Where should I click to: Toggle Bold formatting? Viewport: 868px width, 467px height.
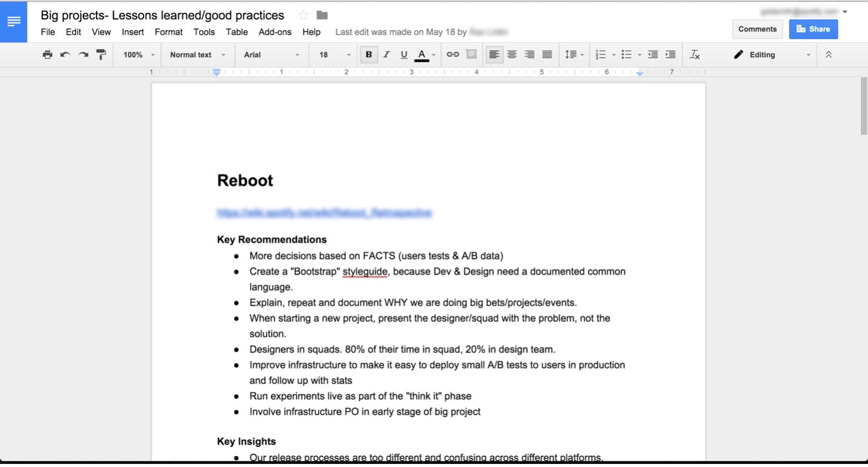tap(368, 55)
